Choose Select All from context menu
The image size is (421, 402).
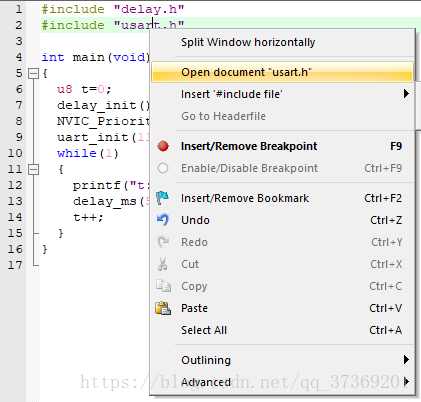[204, 330]
